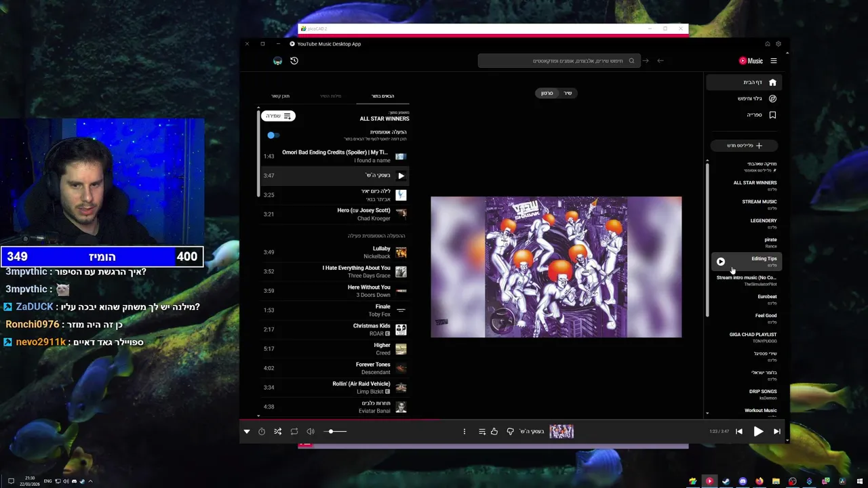Like the current song with thumbs up

pos(494,432)
